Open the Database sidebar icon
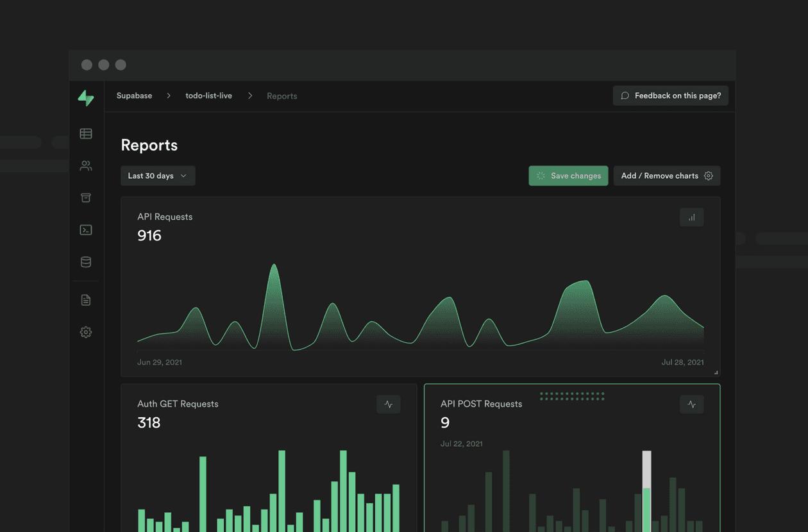Screen dimensions: 808x532 [86, 262]
